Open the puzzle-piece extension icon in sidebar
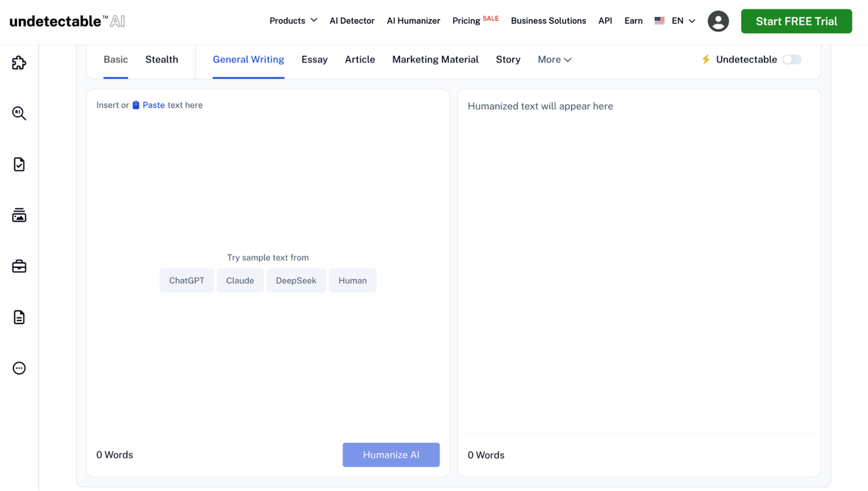The height and width of the screenshot is (491, 868). [19, 63]
